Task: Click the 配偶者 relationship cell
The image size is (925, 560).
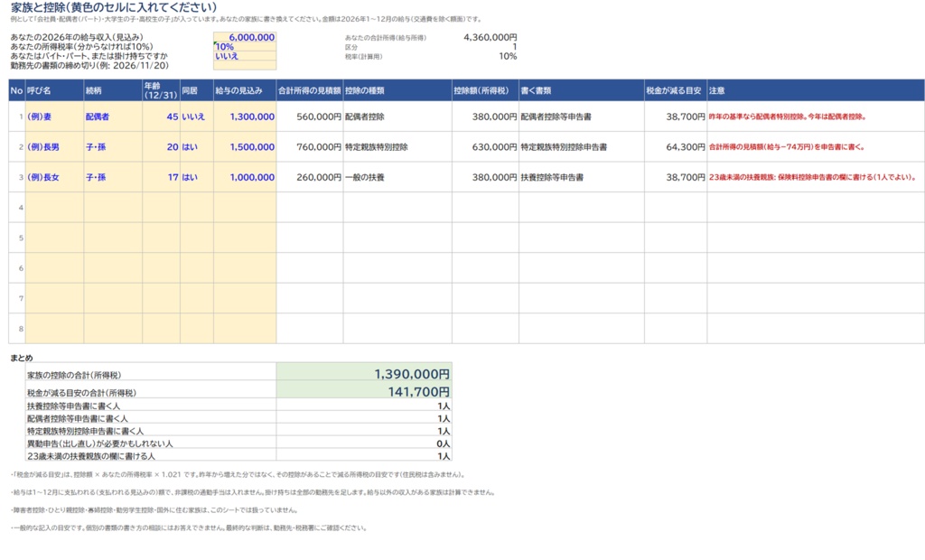Action: [113, 117]
